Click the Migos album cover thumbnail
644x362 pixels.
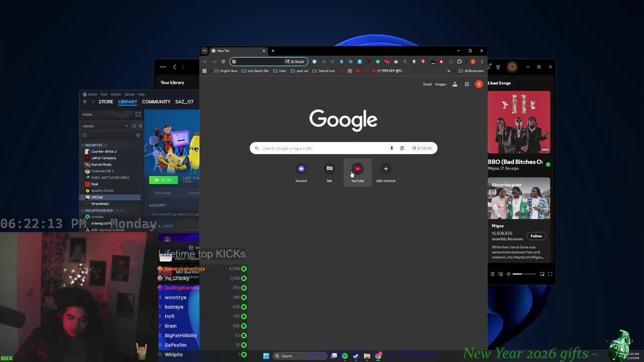click(519, 122)
